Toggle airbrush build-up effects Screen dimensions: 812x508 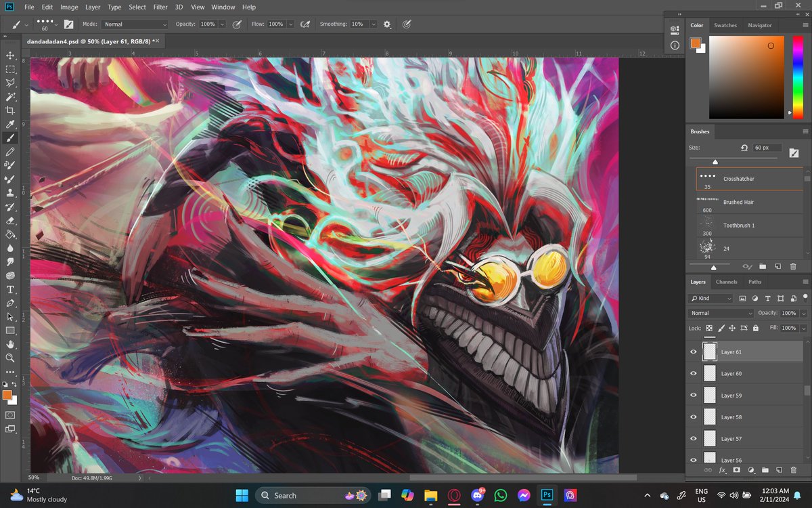point(305,24)
